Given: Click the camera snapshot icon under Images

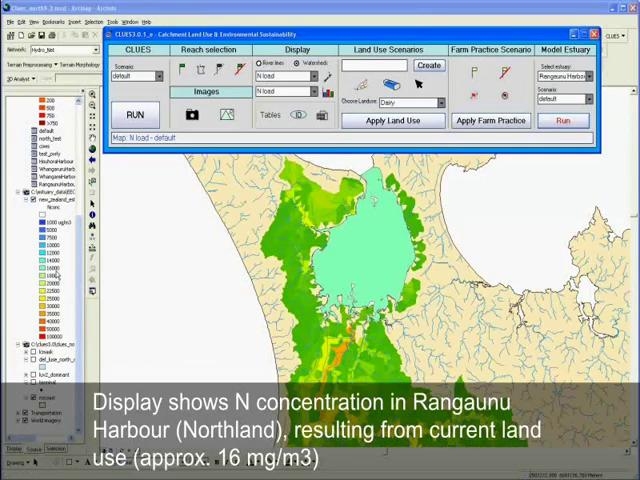Looking at the screenshot, I should pyautogui.click(x=192, y=115).
